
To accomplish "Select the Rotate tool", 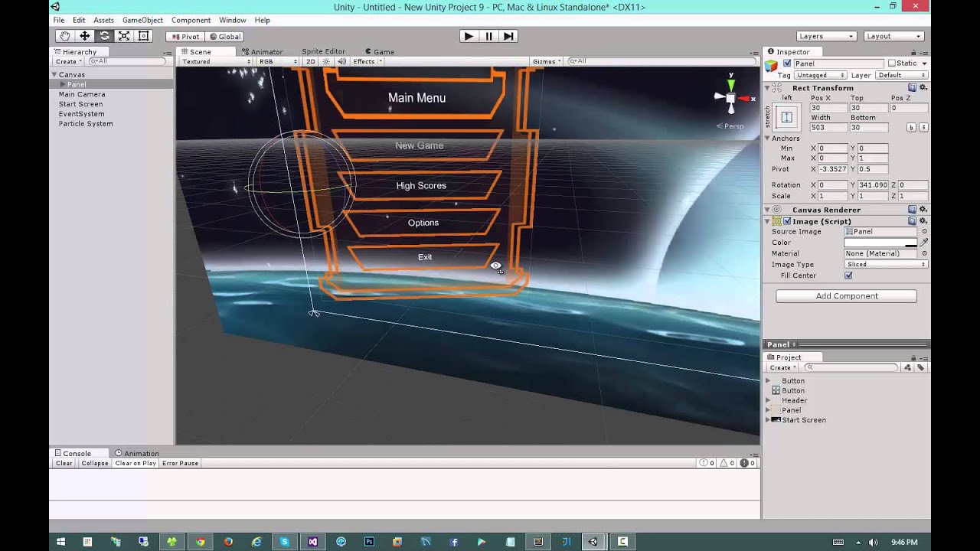I will (x=104, y=36).
